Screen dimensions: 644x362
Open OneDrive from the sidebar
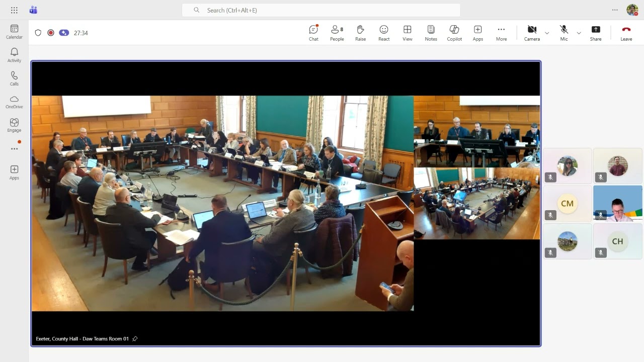14,102
